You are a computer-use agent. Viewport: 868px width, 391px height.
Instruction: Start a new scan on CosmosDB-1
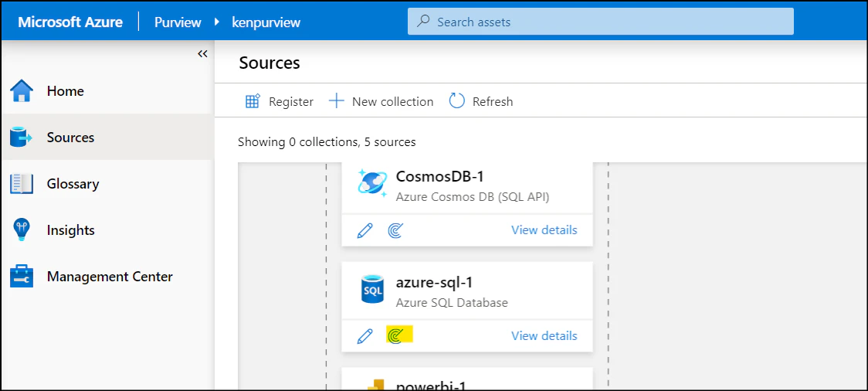click(395, 230)
